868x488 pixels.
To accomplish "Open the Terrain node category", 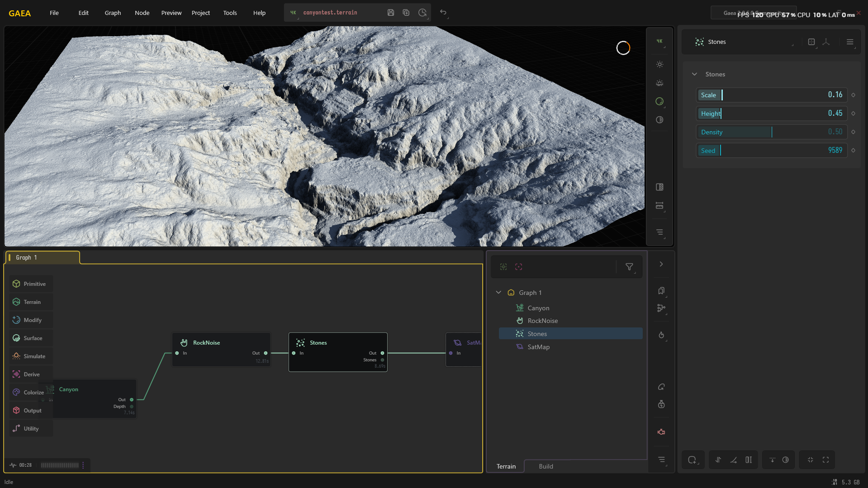I will click(x=31, y=302).
